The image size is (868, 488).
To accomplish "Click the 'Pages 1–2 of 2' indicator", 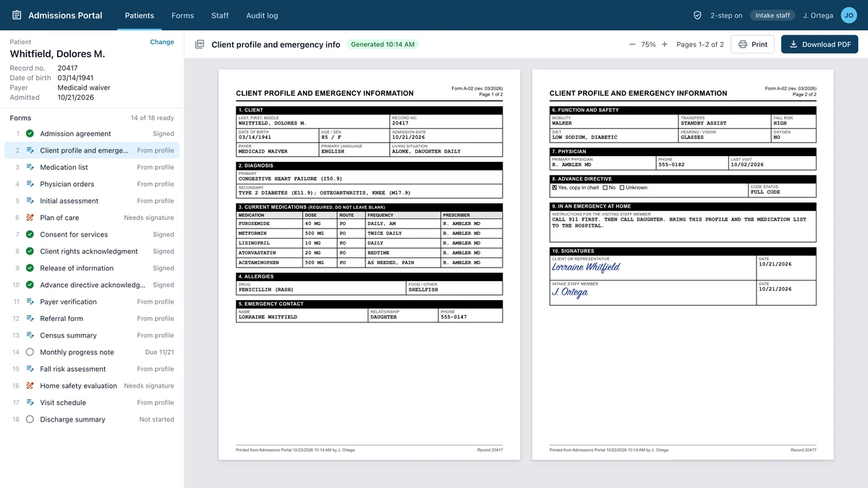I will pos(700,44).
